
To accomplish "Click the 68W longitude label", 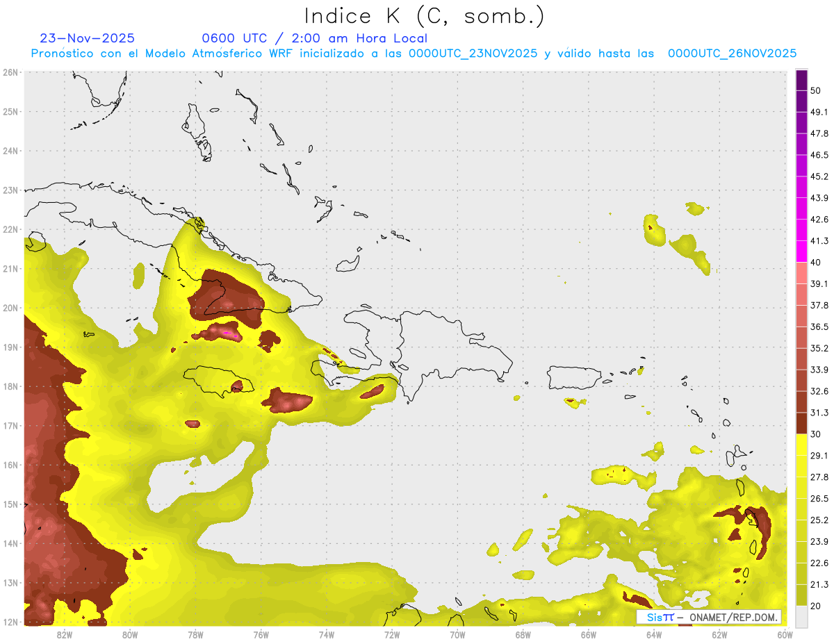I will [523, 634].
